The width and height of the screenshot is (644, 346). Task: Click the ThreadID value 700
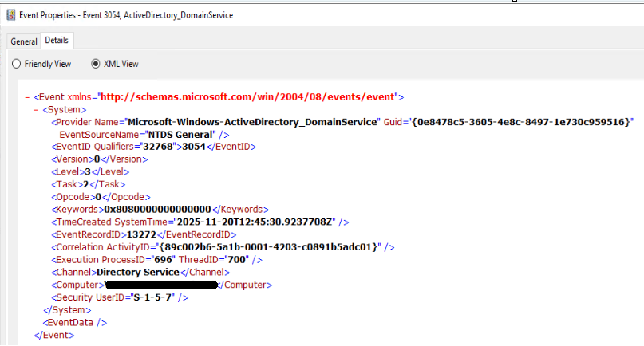pyautogui.click(x=236, y=260)
